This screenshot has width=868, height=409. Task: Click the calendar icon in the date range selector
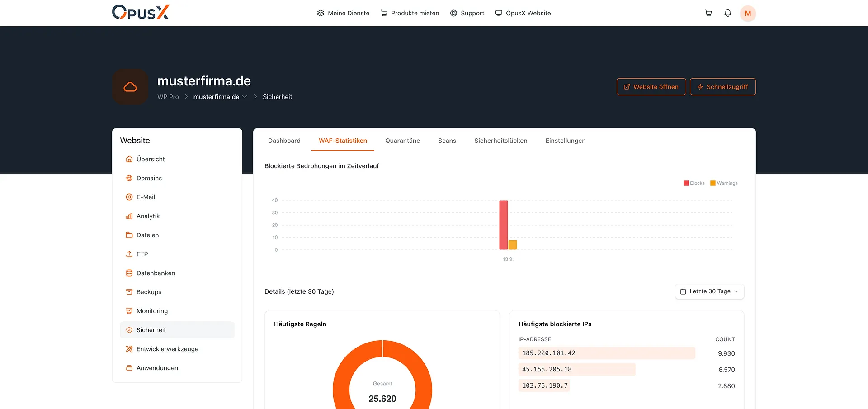click(x=683, y=291)
